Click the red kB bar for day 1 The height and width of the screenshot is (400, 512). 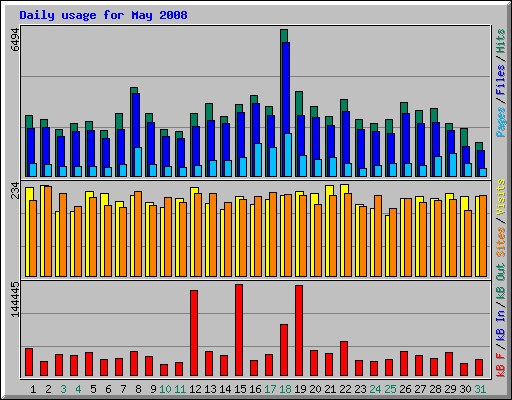click(29, 362)
